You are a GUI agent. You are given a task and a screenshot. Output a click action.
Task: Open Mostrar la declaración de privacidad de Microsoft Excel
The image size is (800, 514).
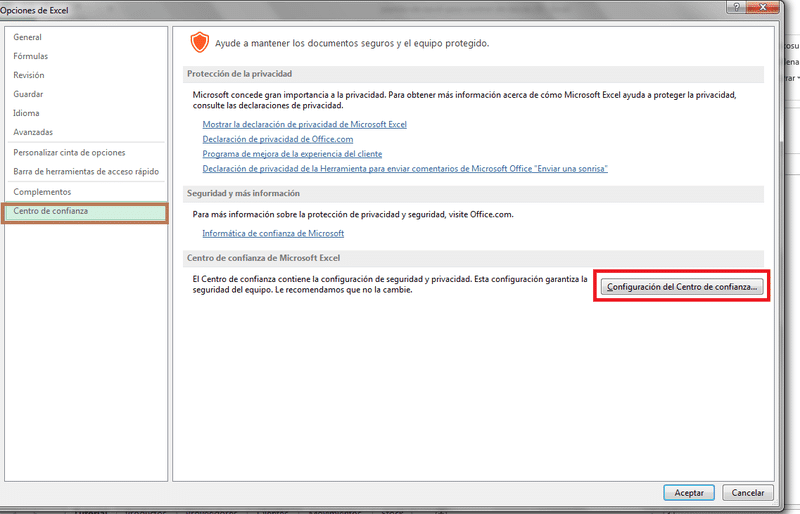point(304,124)
